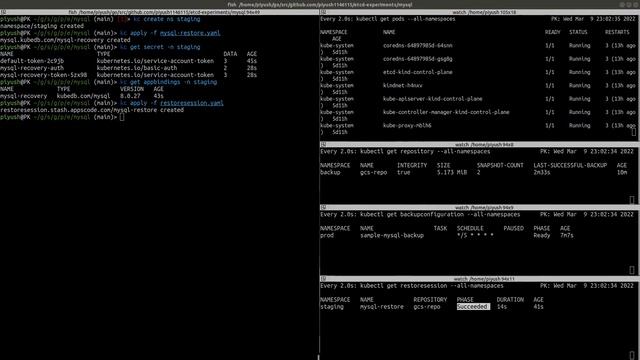The width and height of the screenshot is (640, 360).
Task: Click the mysql-recovery appbinding name
Action: pos(24,96)
